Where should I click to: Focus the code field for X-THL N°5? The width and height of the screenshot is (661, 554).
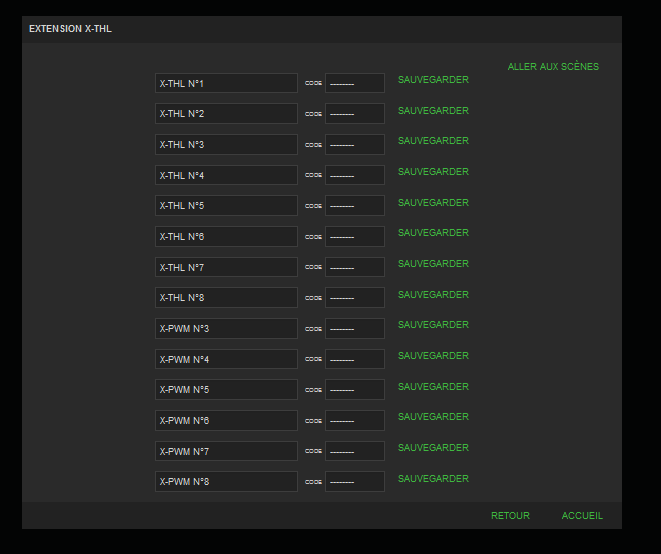point(355,205)
